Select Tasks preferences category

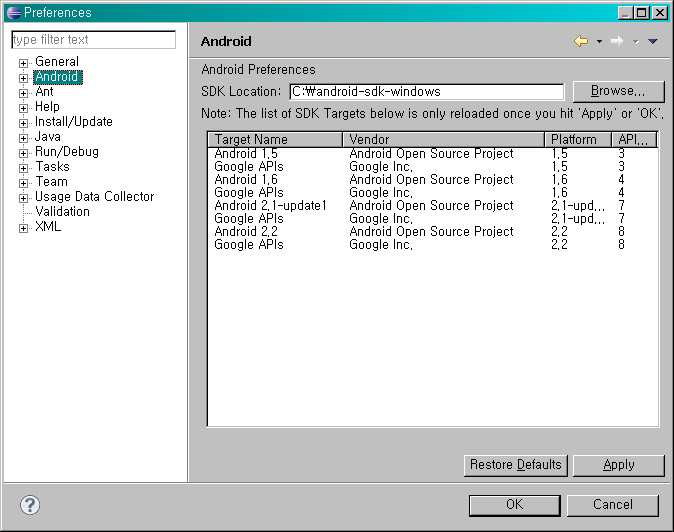52,167
